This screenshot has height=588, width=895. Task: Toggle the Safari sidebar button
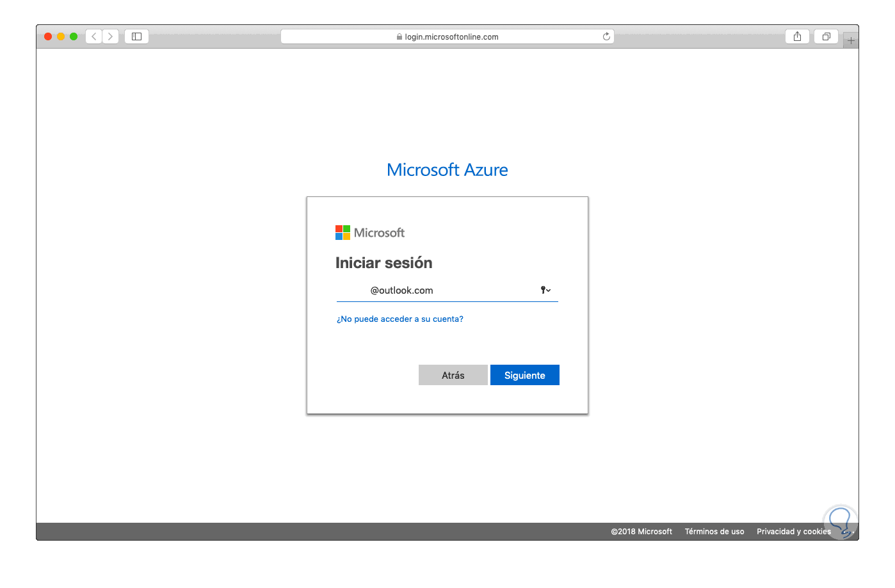point(136,36)
